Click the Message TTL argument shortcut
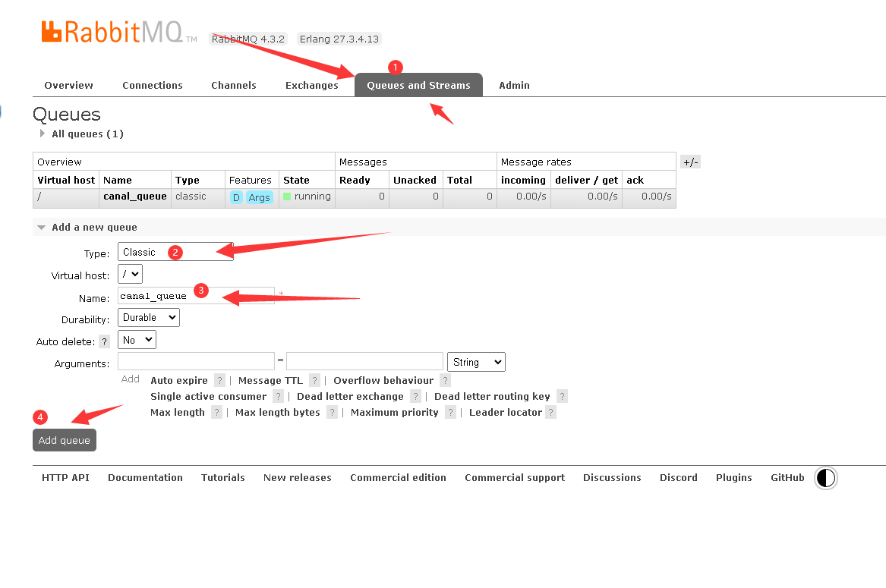This screenshot has height=588, width=886. click(x=271, y=381)
